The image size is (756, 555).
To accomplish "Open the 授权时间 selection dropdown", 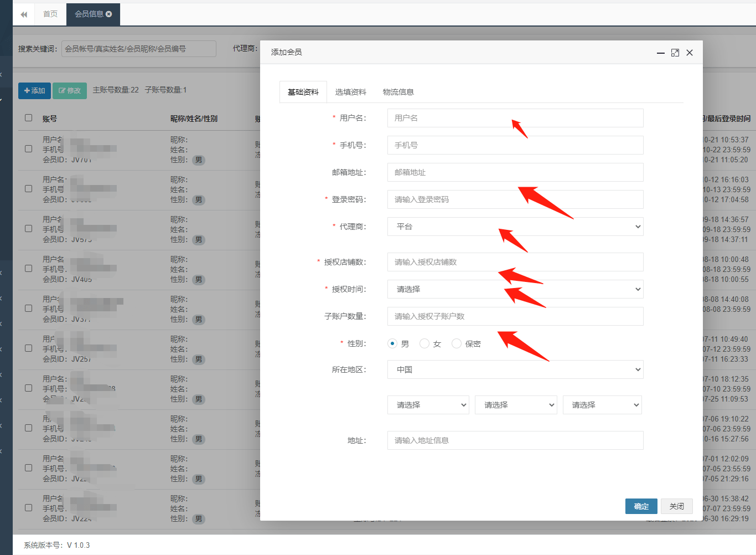I will tap(515, 289).
